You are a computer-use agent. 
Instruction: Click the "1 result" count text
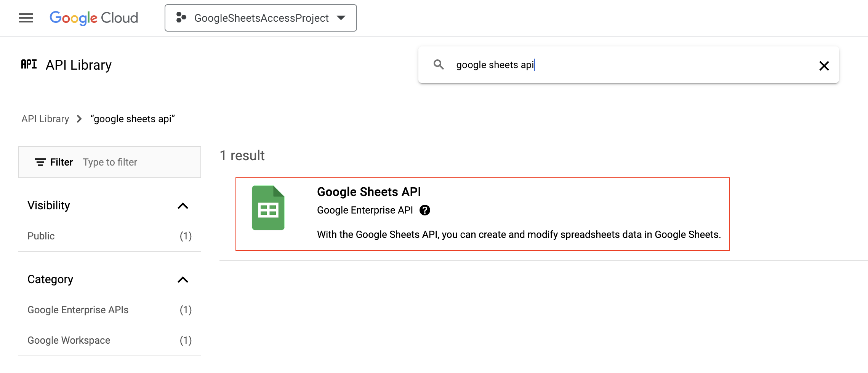(x=242, y=155)
